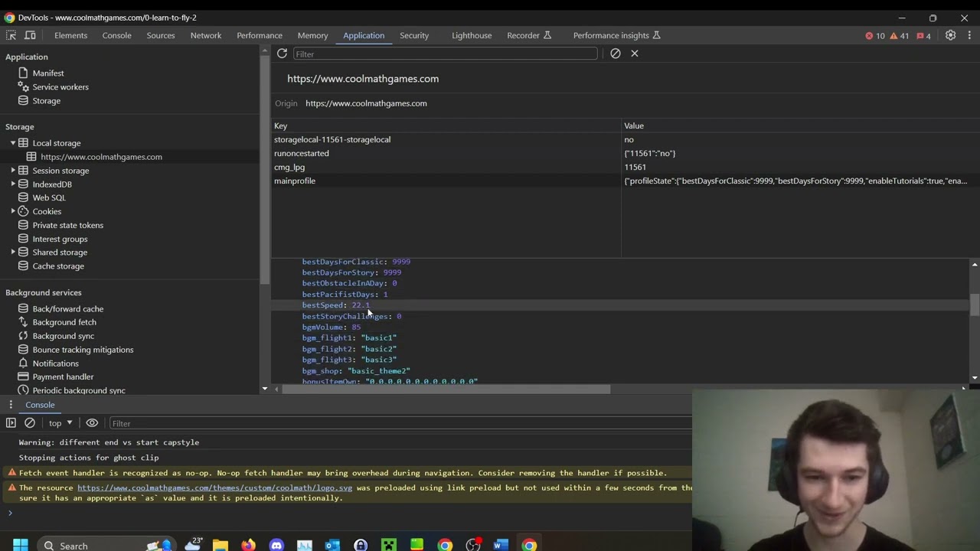This screenshot has width=980, height=551.
Task: Open the Performance tab
Action: (260, 35)
